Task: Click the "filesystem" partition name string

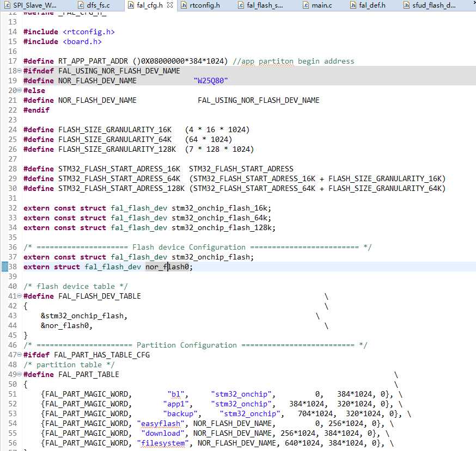Action: click(163, 443)
